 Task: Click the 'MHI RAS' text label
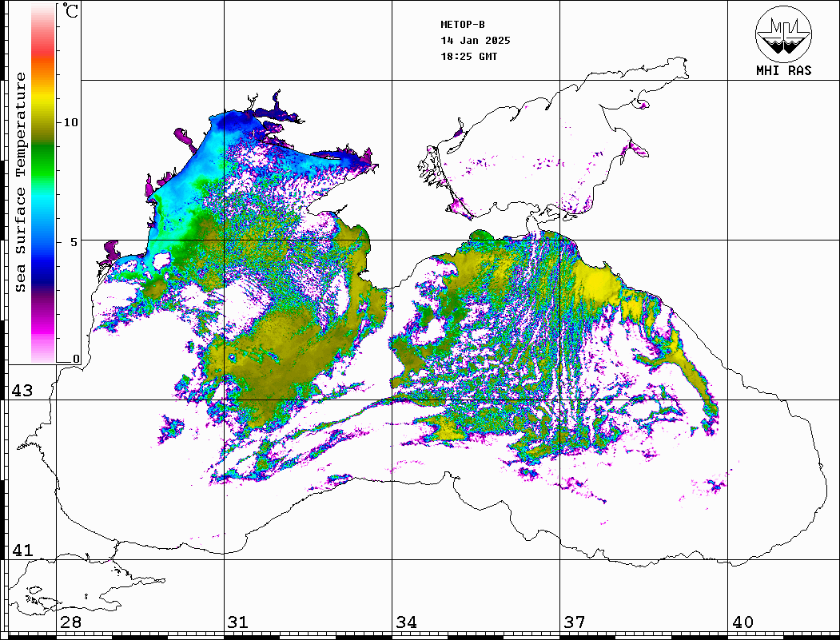[x=783, y=70]
